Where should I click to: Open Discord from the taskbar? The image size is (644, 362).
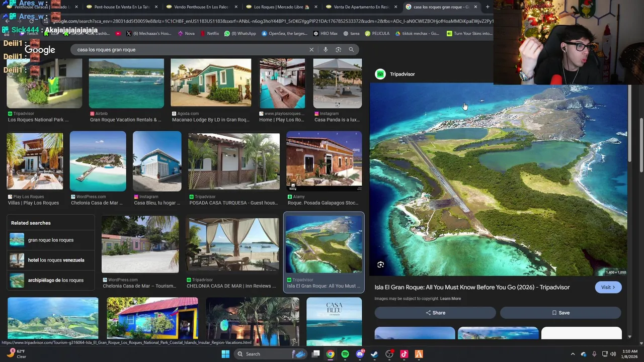pos(360,354)
